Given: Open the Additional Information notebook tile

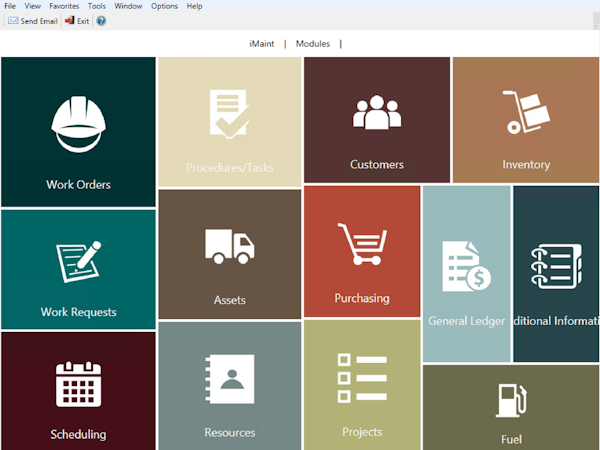Looking at the screenshot, I should click(556, 274).
